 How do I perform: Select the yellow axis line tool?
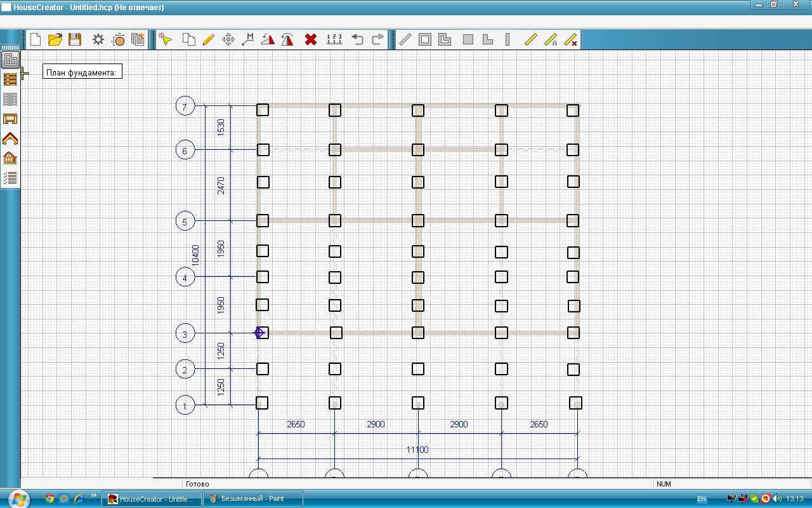coord(531,39)
